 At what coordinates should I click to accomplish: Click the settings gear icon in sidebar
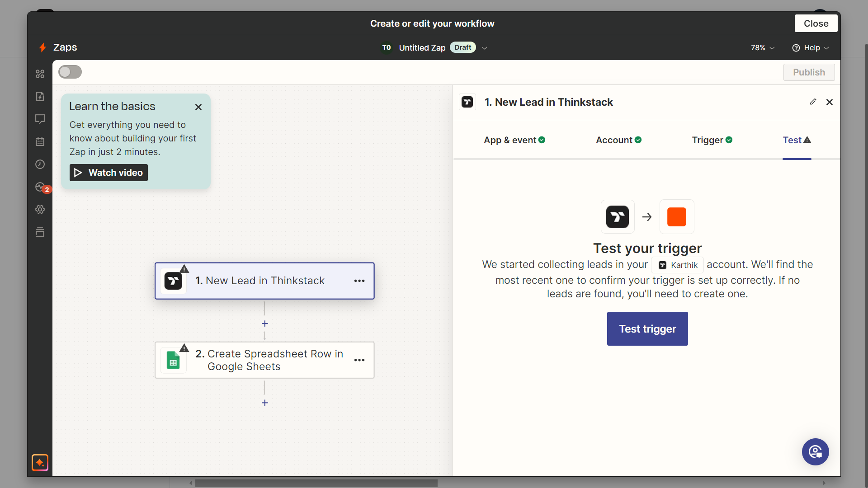pos(41,209)
